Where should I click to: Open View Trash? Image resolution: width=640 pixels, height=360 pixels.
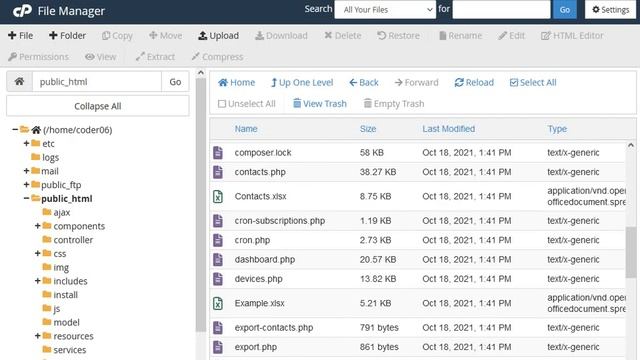tap(320, 104)
